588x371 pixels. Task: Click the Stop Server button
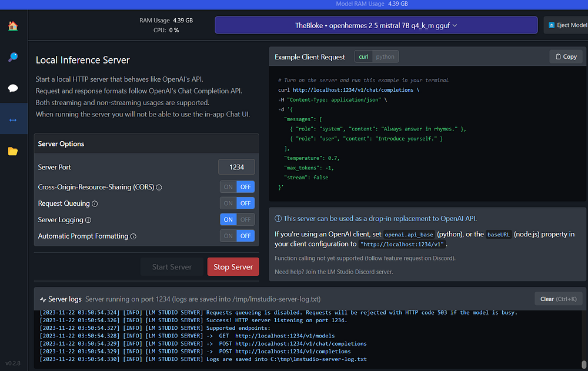(233, 267)
